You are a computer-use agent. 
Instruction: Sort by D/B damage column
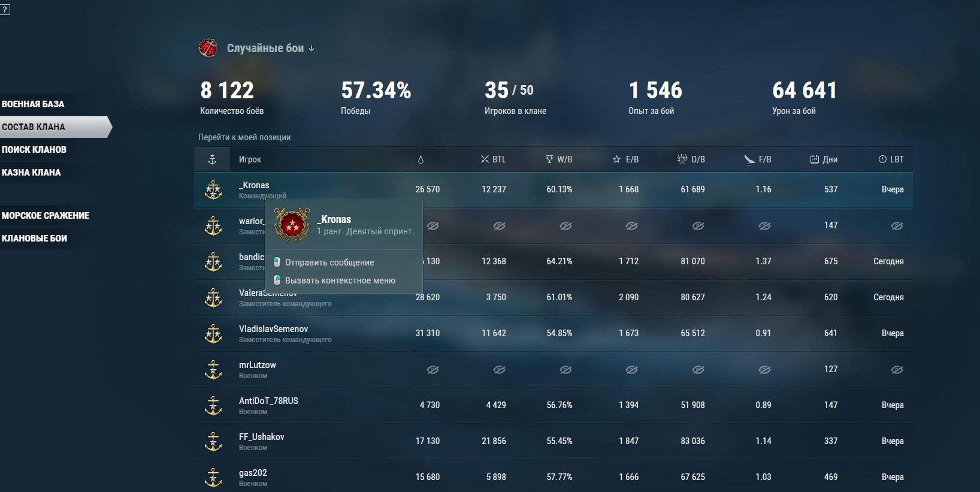click(691, 159)
